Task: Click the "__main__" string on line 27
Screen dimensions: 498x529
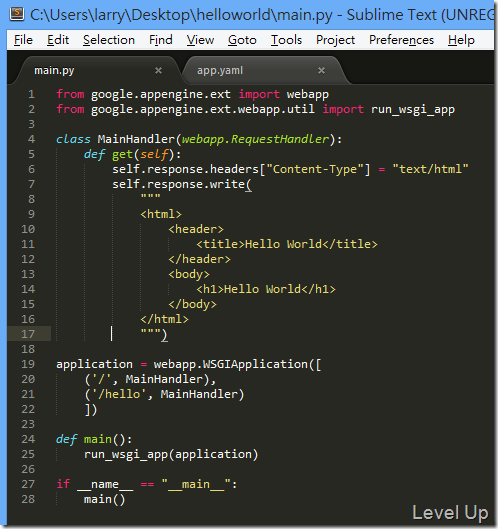Action: (196, 485)
